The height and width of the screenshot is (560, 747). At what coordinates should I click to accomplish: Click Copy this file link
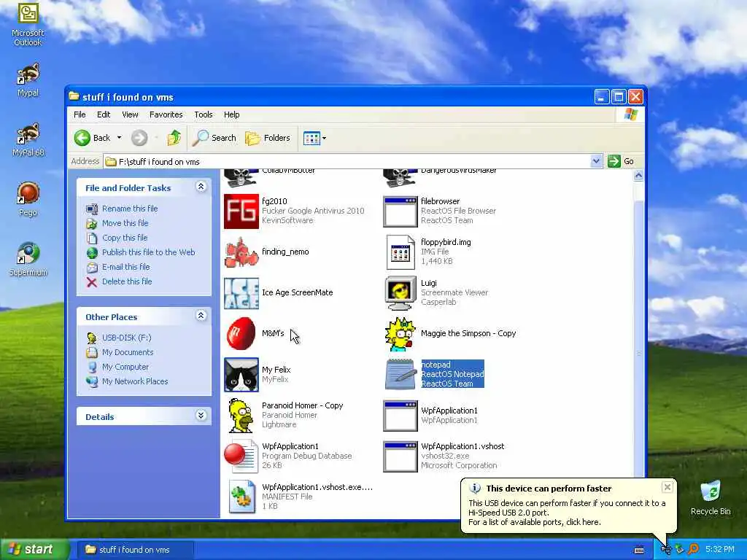[x=124, y=238]
